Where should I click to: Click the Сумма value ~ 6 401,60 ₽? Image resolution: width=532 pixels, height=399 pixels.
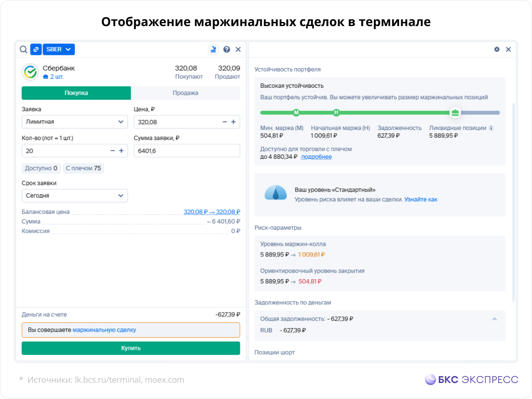coord(223,222)
